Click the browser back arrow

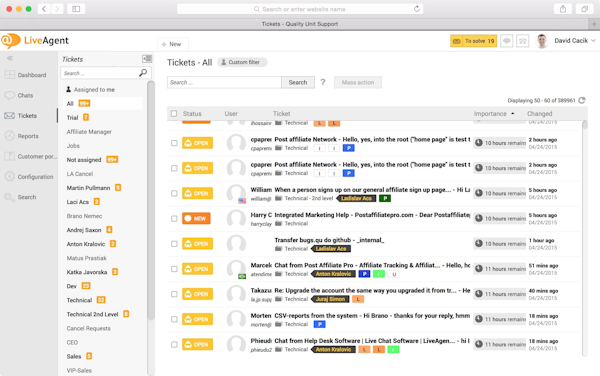click(44, 9)
